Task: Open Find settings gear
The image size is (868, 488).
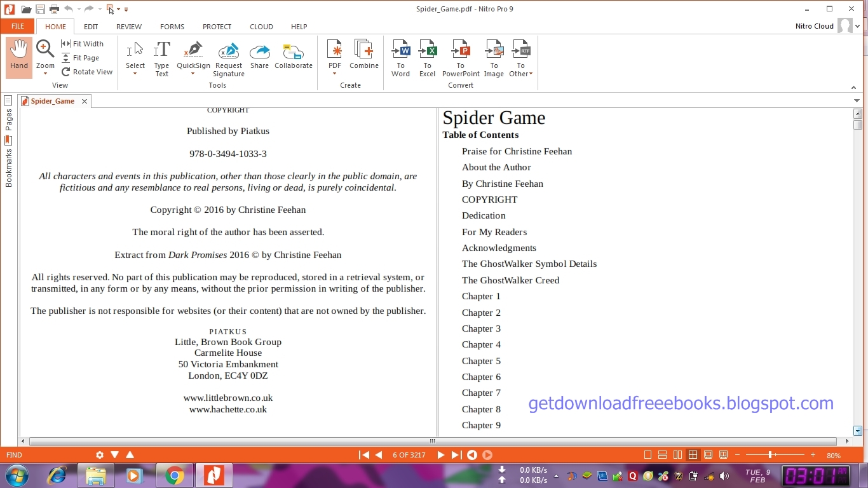Action: pos(100,455)
